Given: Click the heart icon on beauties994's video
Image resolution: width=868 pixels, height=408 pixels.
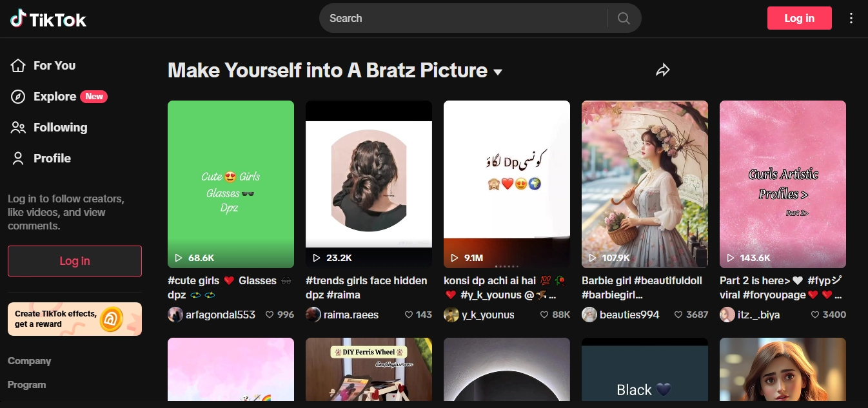Looking at the screenshot, I should coord(678,315).
